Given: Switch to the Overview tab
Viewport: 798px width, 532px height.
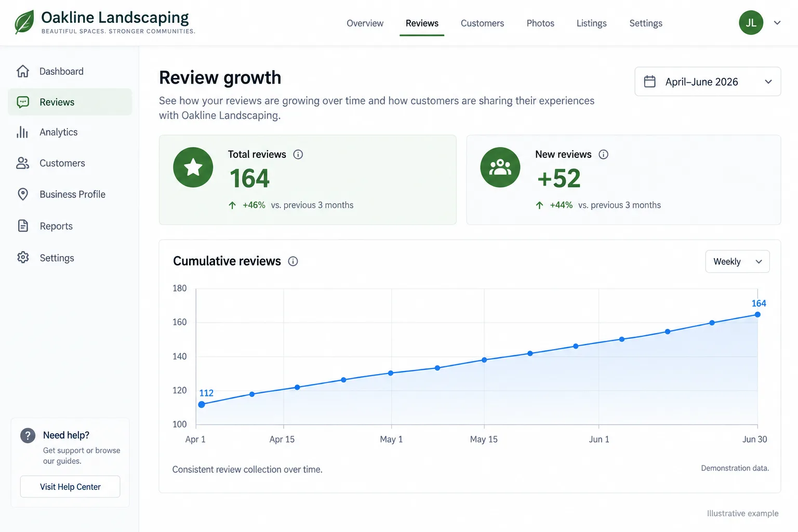Looking at the screenshot, I should point(365,23).
